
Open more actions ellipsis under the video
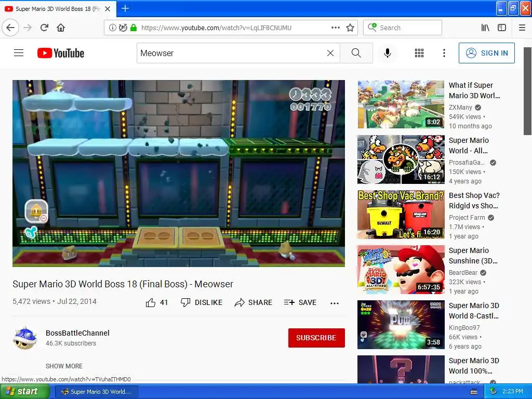coord(335,303)
